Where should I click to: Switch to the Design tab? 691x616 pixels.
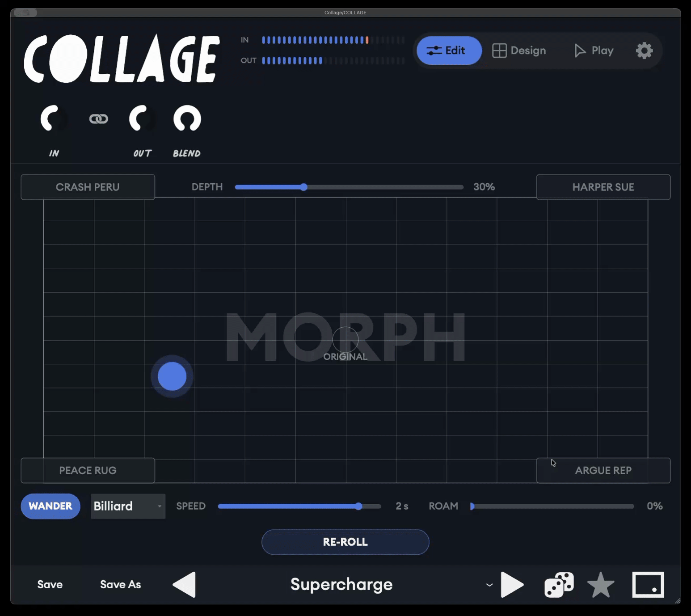click(x=519, y=51)
